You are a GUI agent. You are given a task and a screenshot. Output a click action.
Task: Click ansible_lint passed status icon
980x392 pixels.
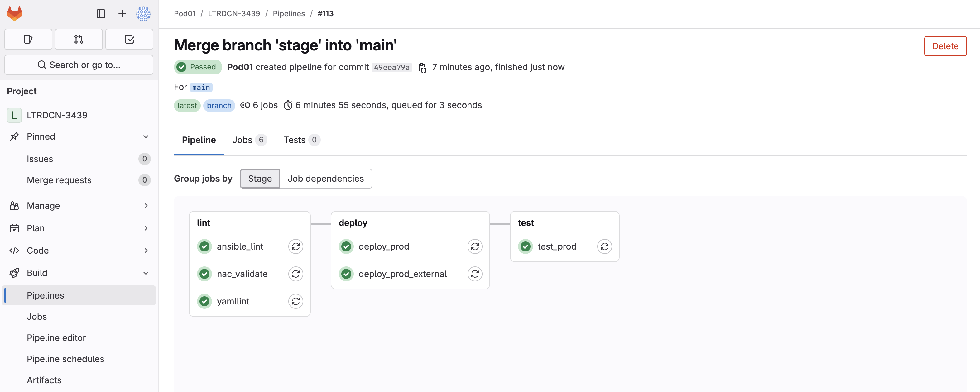(205, 246)
